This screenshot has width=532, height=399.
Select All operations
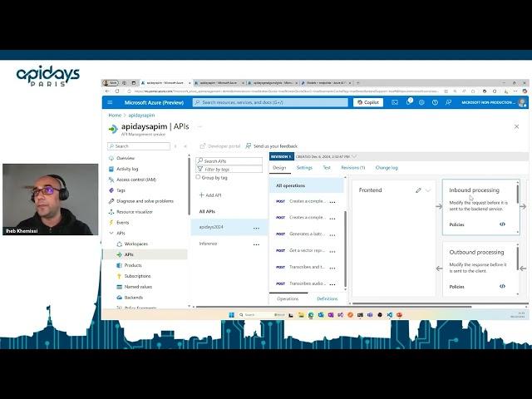[307, 185]
